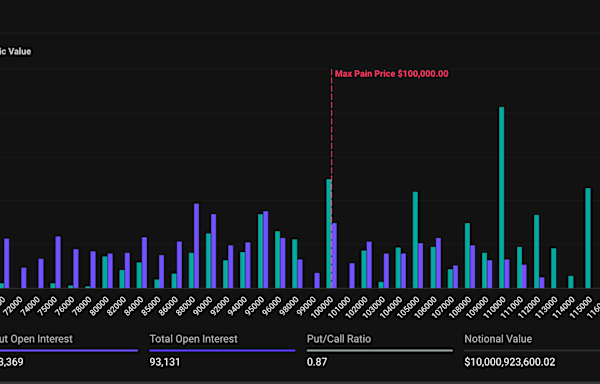This screenshot has height=384, width=600.
Task: Click the purple put bar at 75000
Action: click(58, 262)
